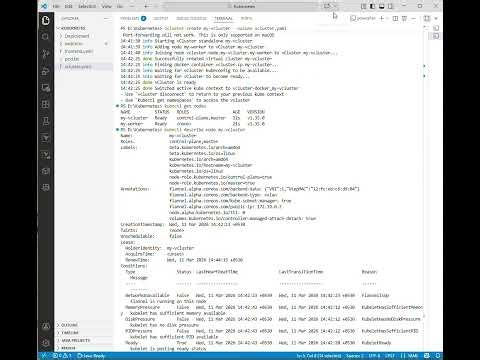Image resolution: width=480 pixels, height=360 pixels.
Task: Open the Selection menu
Action: tap(87, 6)
